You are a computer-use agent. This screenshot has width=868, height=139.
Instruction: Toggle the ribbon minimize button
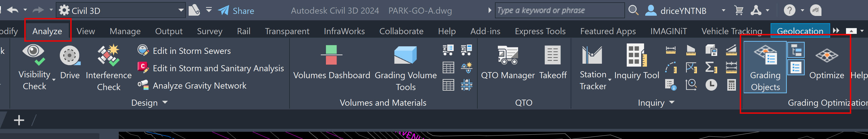pos(851,31)
